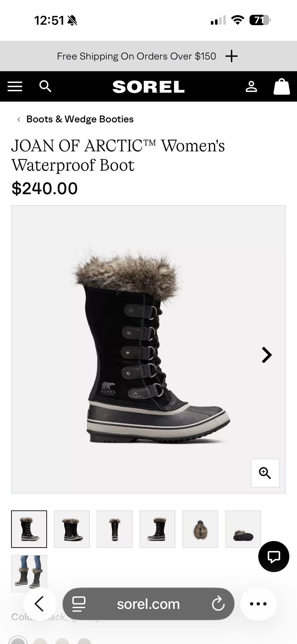Image resolution: width=297 pixels, height=644 pixels.
Task: Zoom into the boot product image
Action: coord(265,473)
